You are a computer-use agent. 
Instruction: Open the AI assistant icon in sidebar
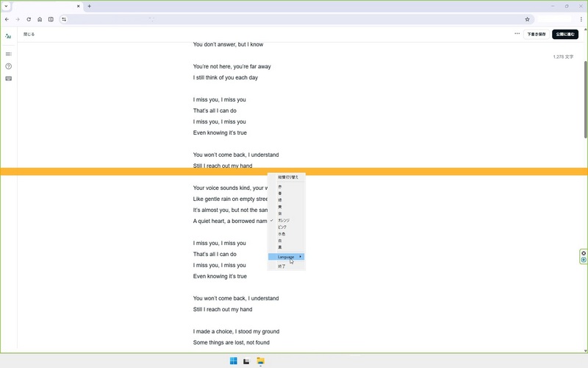[x=8, y=35]
